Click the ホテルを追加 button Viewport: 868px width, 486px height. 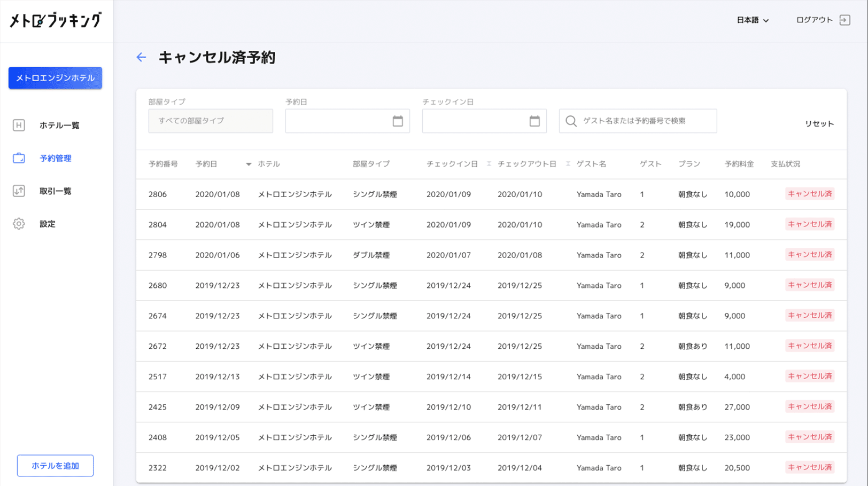click(x=55, y=466)
